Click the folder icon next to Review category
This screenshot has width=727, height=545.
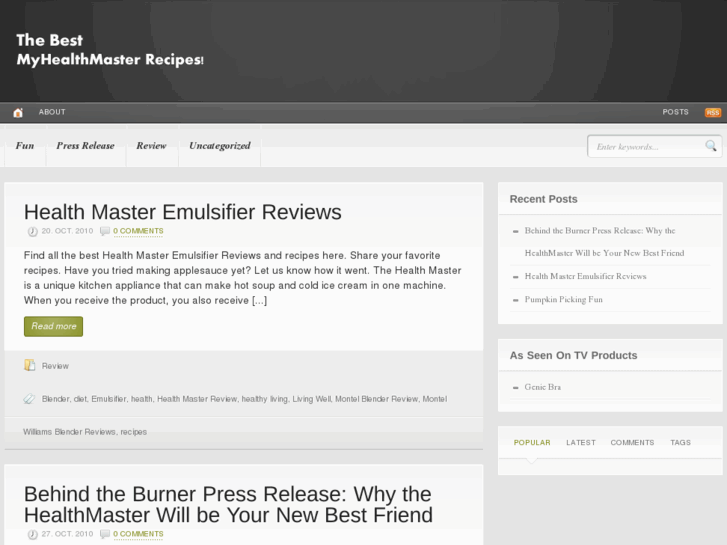[x=30, y=366]
